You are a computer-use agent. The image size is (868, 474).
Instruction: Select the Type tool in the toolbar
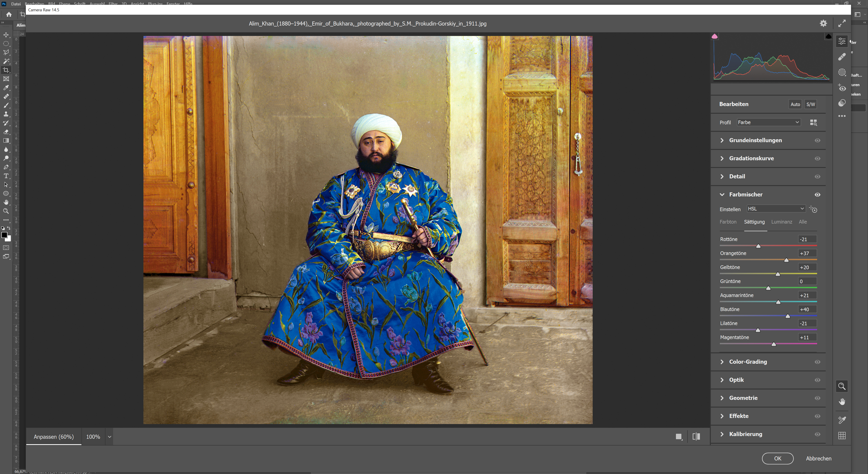[6, 176]
